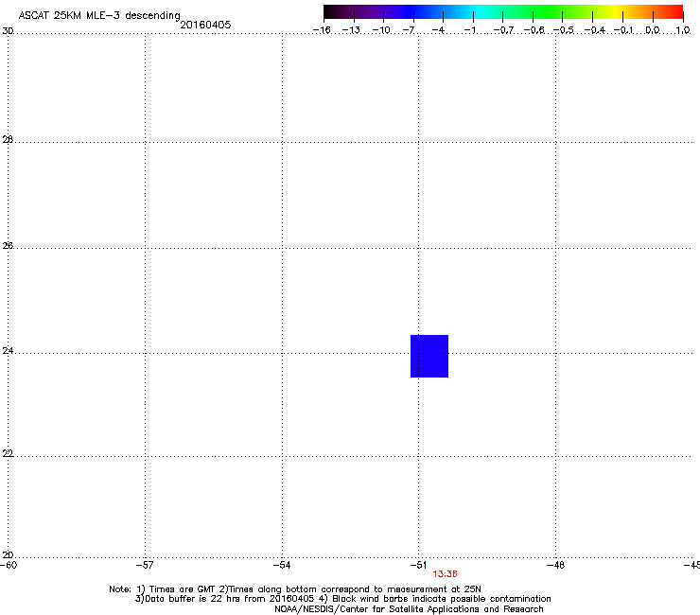Click the NOAA/NESDIS credit line
This screenshot has height=615, width=700.
click(x=409, y=609)
